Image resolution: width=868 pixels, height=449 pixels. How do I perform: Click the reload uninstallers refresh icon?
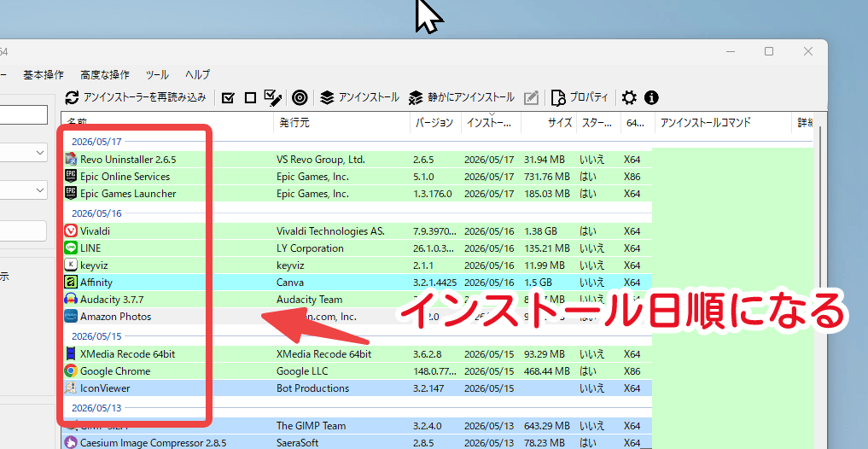72,98
